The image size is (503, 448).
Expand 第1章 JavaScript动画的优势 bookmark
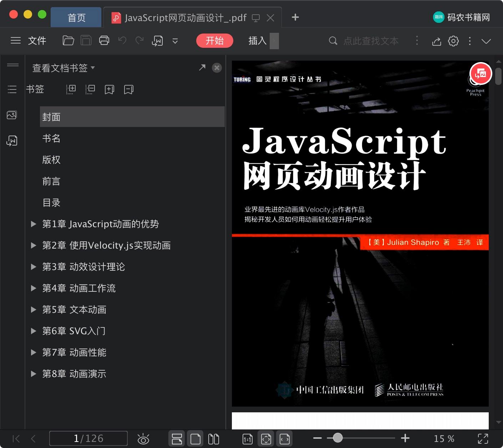pos(34,224)
